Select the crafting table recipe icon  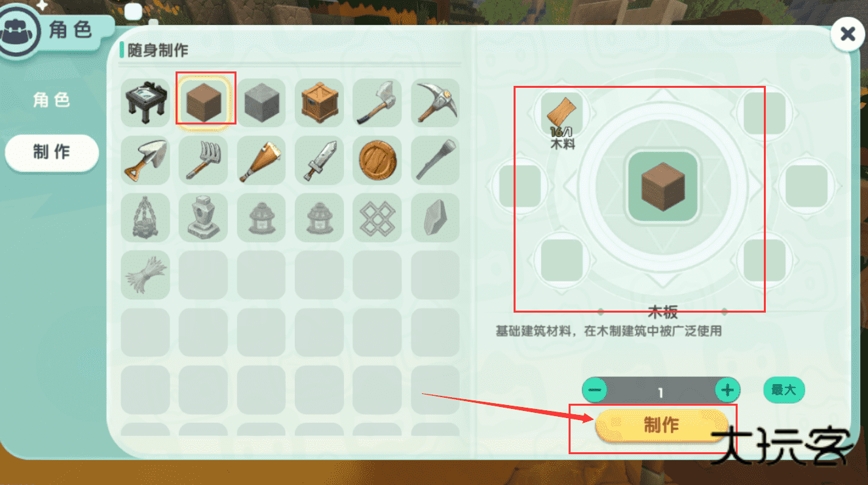[145, 103]
